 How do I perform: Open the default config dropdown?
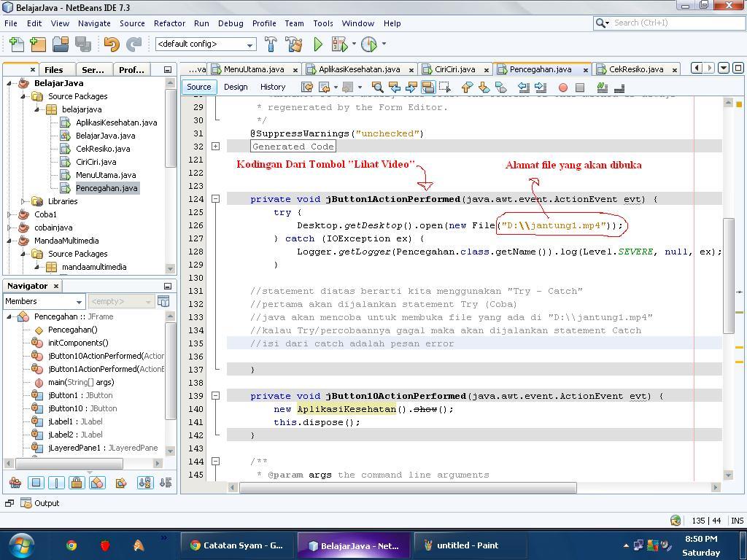click(x=206, y=44)
